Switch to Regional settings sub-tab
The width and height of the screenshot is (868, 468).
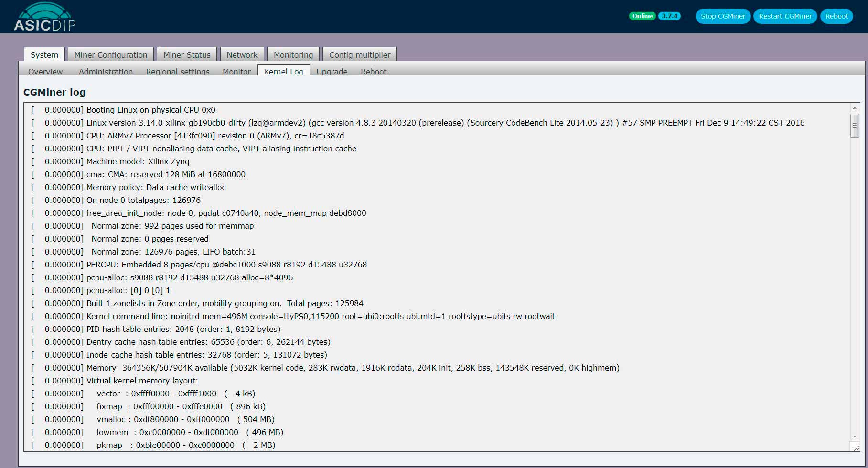click(178, 72)
